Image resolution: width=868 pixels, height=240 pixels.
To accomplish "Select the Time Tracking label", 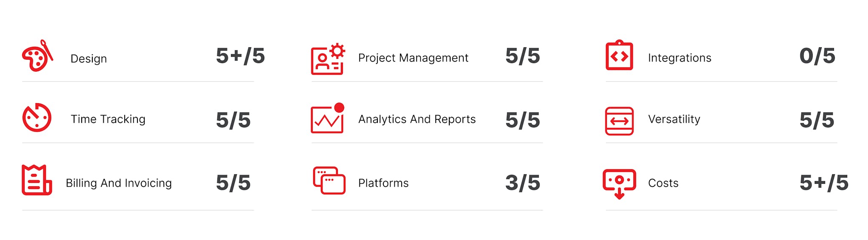I will [x=108, y=119].
